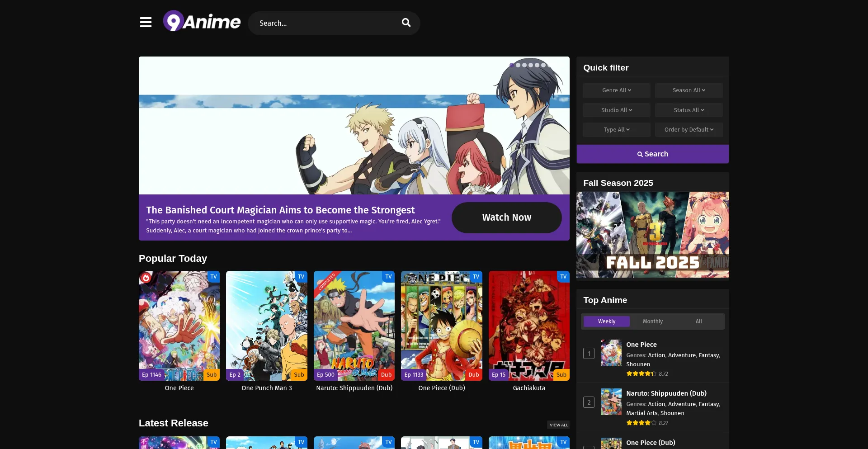Expand the Order by Default dropdown
This screenshot has width=868, height=449.
[x=689, y=130]
